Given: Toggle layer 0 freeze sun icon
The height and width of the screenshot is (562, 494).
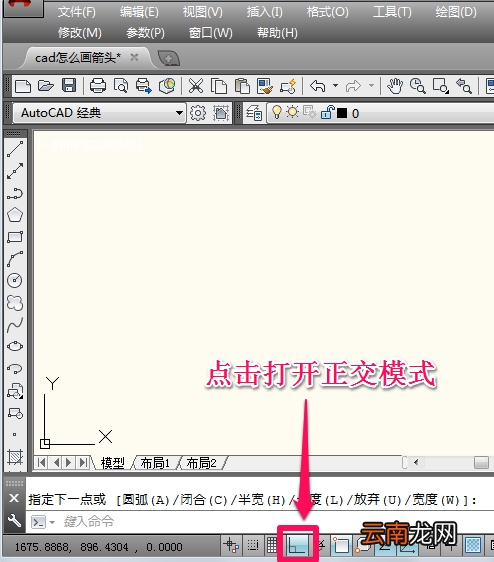Looking at the screenshot, I should pyautogui.click(x=293, y=113).
